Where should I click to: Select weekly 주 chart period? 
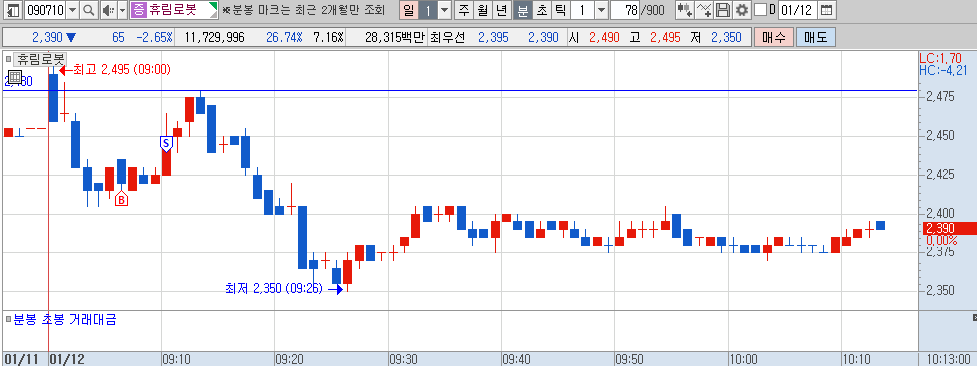pos(464,9)
